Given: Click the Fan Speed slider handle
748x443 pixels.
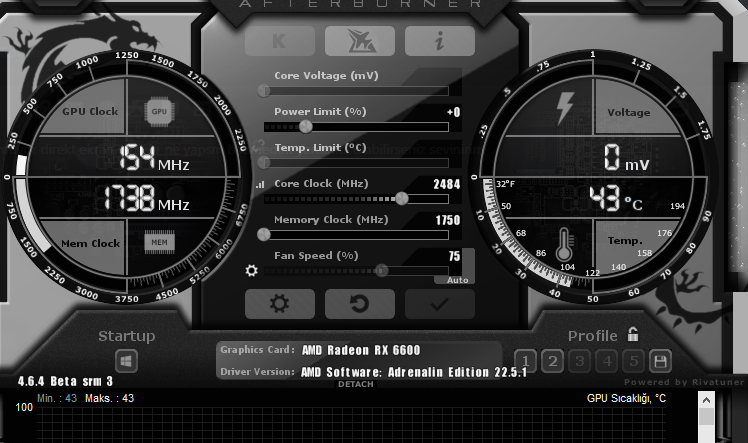Looking at the screenshot, I should [x=381, y=270].
